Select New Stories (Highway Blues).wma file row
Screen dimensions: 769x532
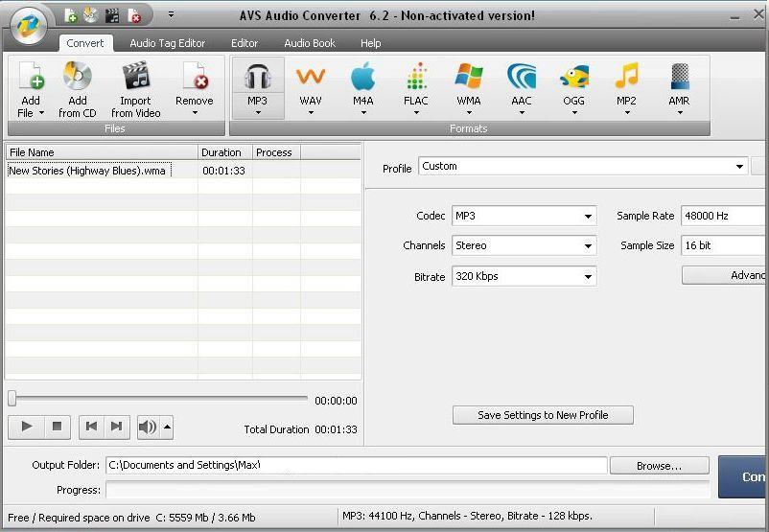pos(183,171)
